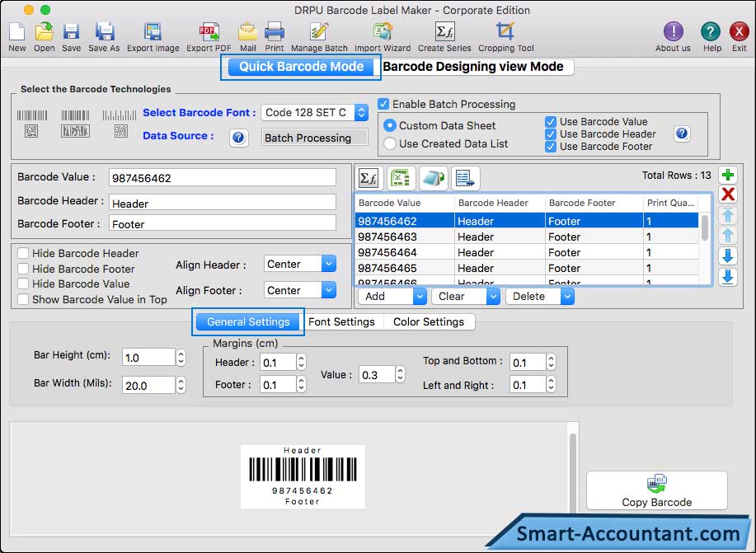Click the green plus add row icon

(x=728, y=175)
